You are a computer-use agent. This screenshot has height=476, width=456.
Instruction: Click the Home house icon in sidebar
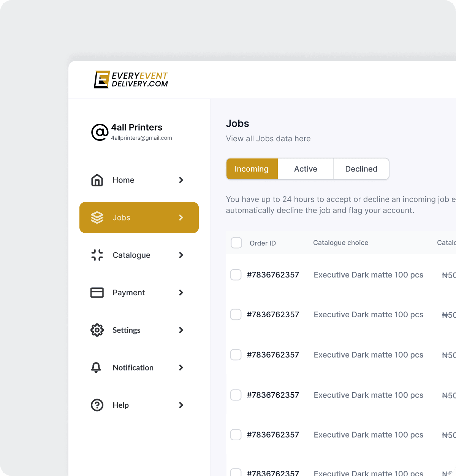tap(97, 180)
